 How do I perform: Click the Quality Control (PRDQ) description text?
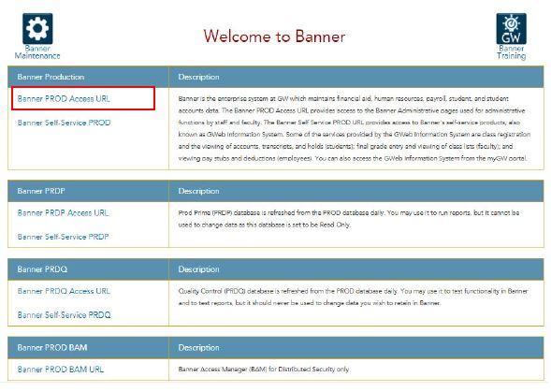pos(353,298)
